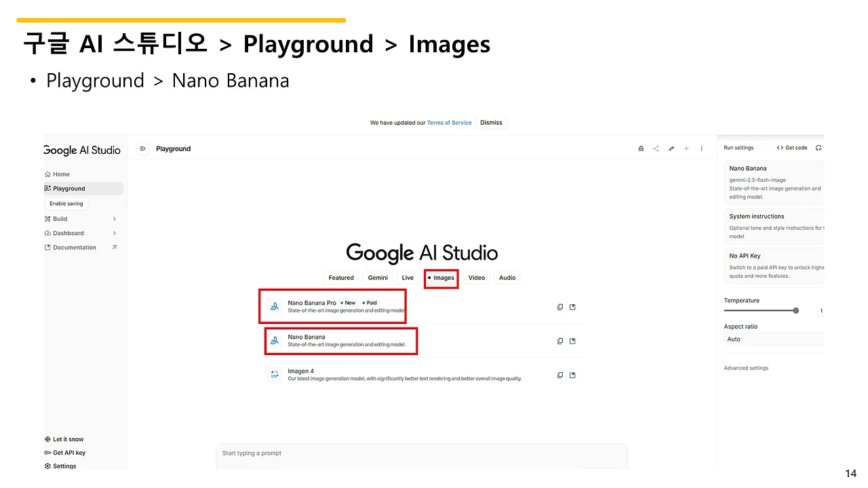Click the Nano Banana model banana icon
This screenshot has width=868, height=488.
pyautogui.click(x=275, y=340)
